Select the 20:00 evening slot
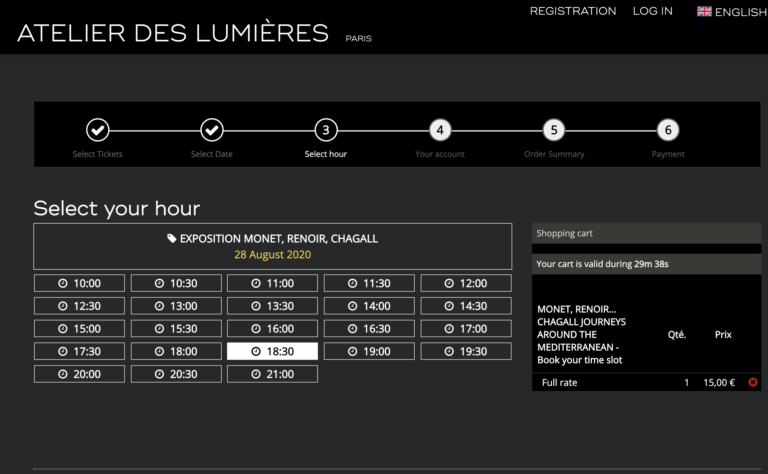 [x=79, y=374]
